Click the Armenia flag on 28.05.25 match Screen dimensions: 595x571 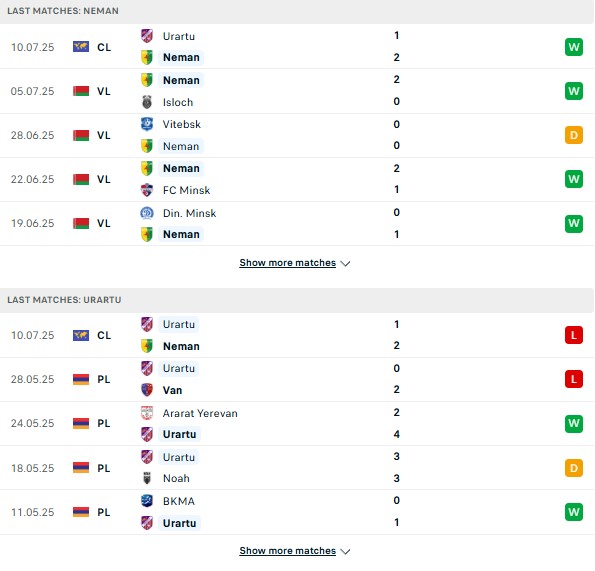tap(81, 379)
